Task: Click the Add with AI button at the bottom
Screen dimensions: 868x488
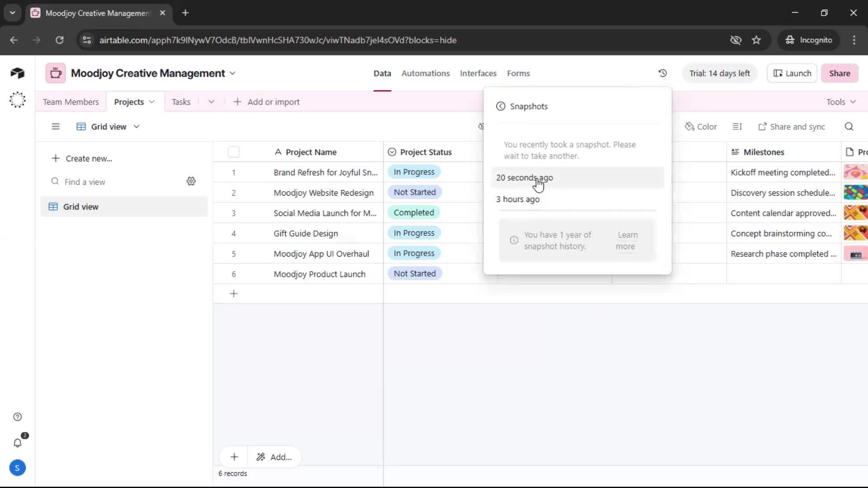Action: (274, 457)
